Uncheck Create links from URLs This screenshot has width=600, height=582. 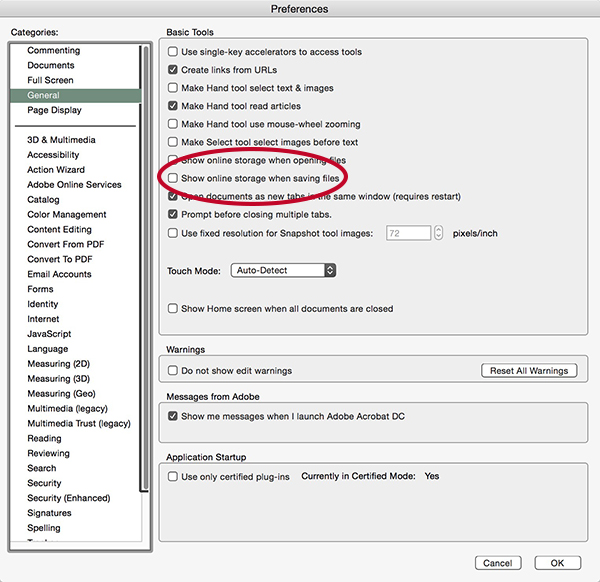click(173, 70)
